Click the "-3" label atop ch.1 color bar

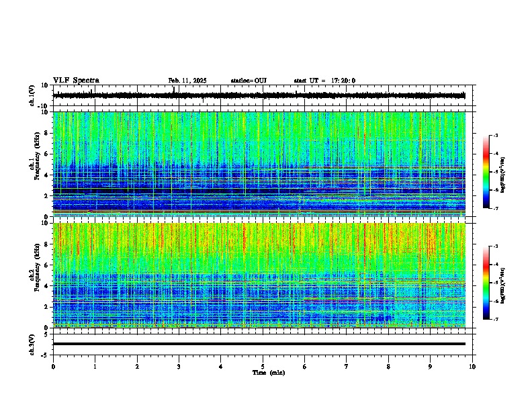[x=495, y=136]
